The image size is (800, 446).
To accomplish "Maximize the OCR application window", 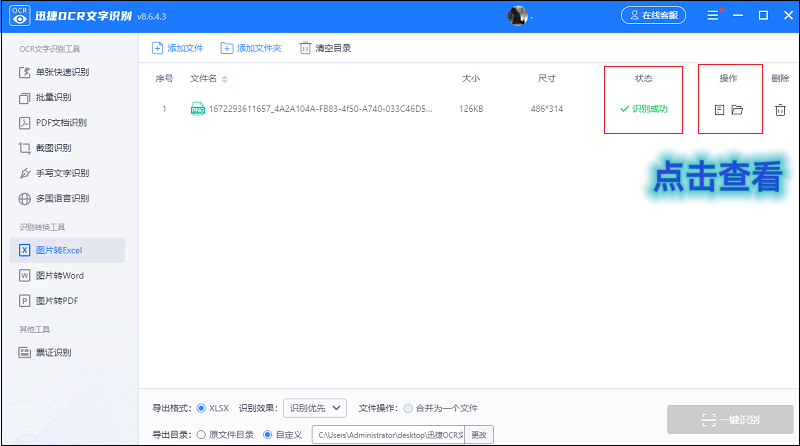I will point(763,15).
